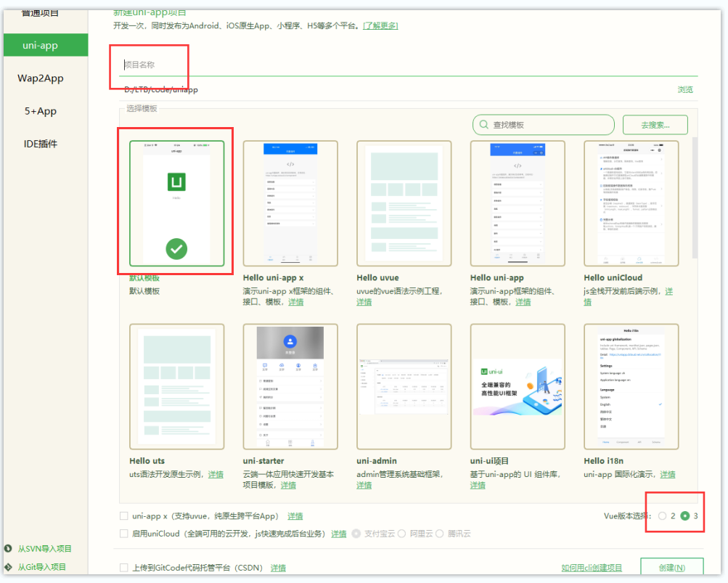Select the Hello i18n template thumbnail
This screenshot has width=728, height=583.
click(631, 386)
